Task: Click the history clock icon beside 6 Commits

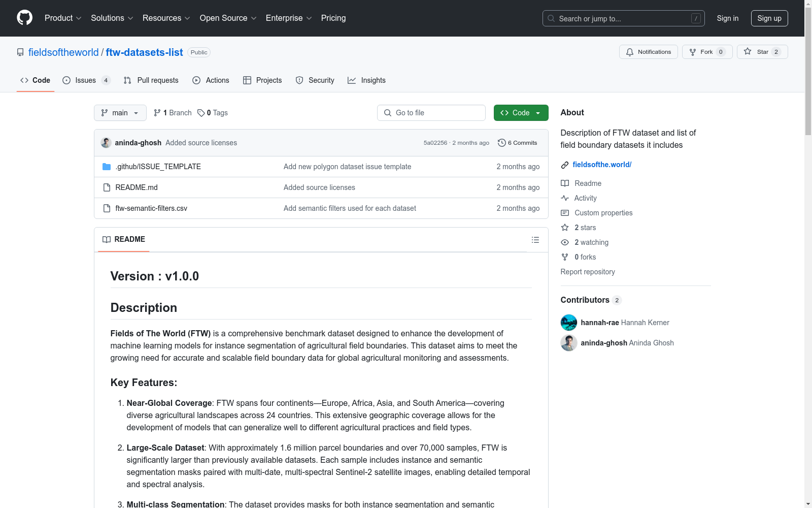Action: point(502,143)
